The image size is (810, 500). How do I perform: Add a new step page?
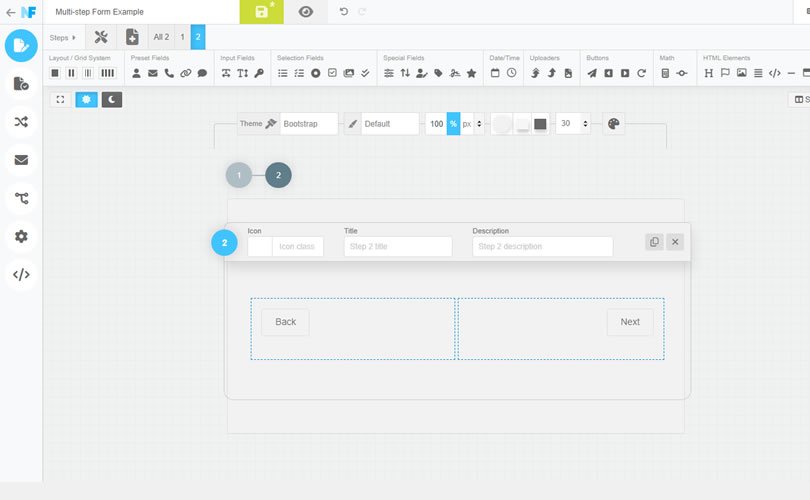[x=132, y=37]
